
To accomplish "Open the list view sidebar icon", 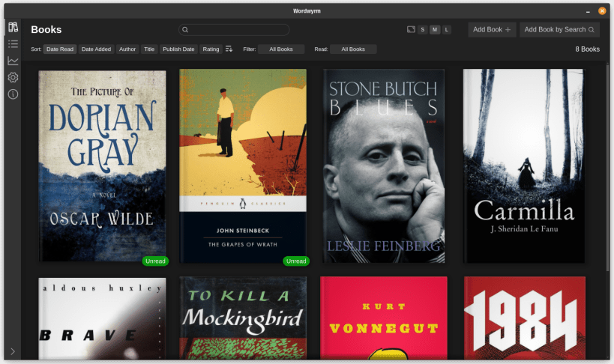I will coord(13,44).
